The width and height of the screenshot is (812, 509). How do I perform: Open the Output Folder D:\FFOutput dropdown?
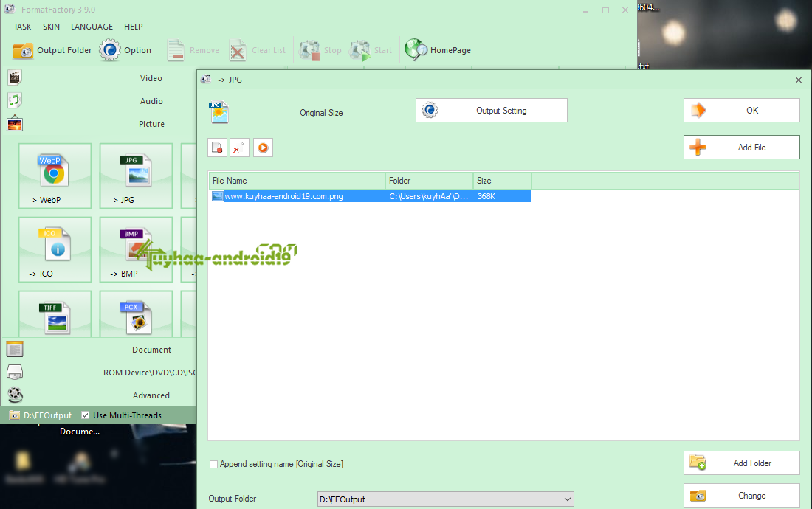point(445,499)
